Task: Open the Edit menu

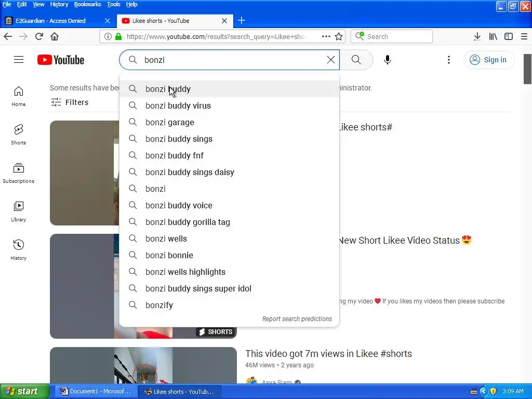Action: 22,4
